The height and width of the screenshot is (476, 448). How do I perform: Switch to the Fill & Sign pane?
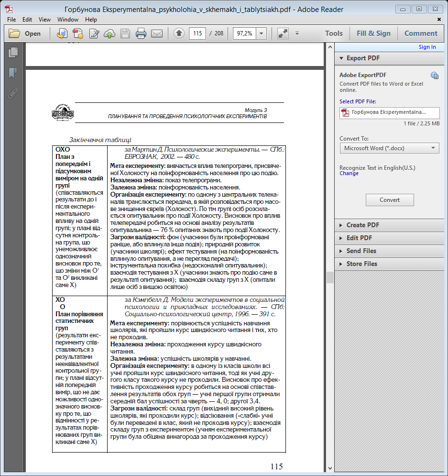click(x=373, y=33)
